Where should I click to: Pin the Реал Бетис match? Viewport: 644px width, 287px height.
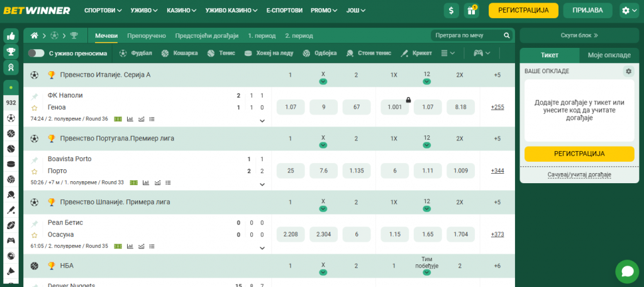click(35, 223)
